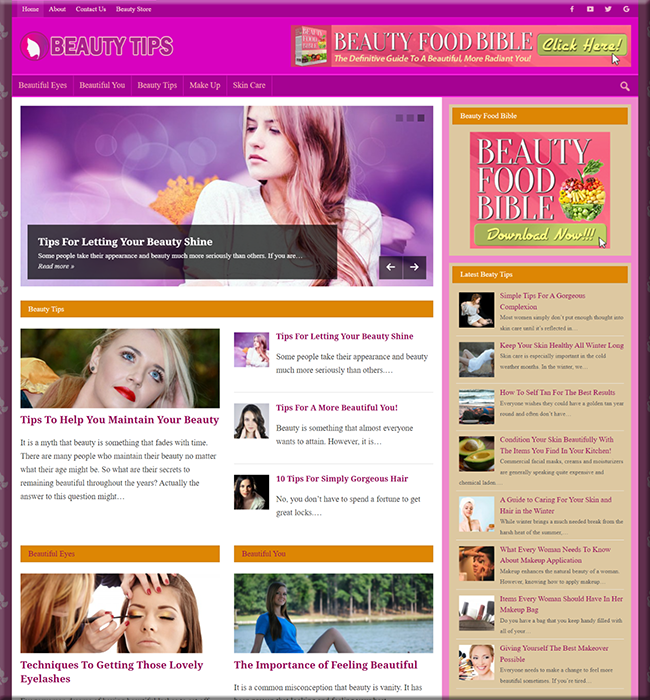Open Giving Yourself The Best Makeover Possible
Image resolution: width=650 pixels, height=700 pixels.
[x=554, y=654]
